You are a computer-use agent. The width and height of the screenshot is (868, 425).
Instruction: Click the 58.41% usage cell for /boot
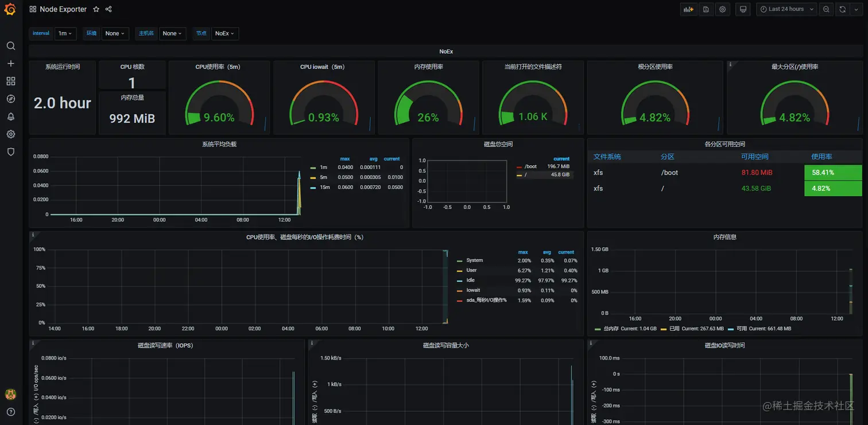click(x=833, y=173)
